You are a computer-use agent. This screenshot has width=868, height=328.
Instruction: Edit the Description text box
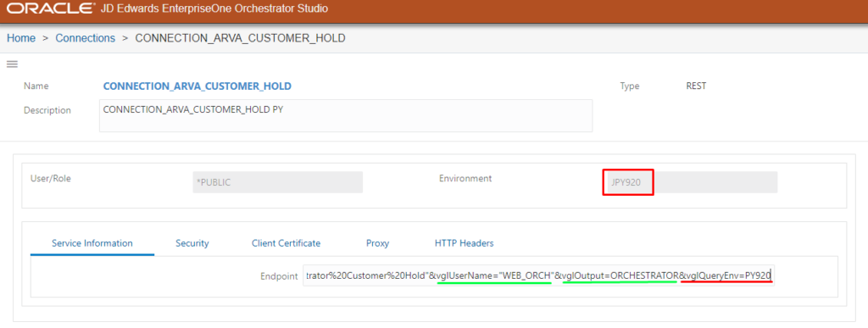click(x=346, y=115)
